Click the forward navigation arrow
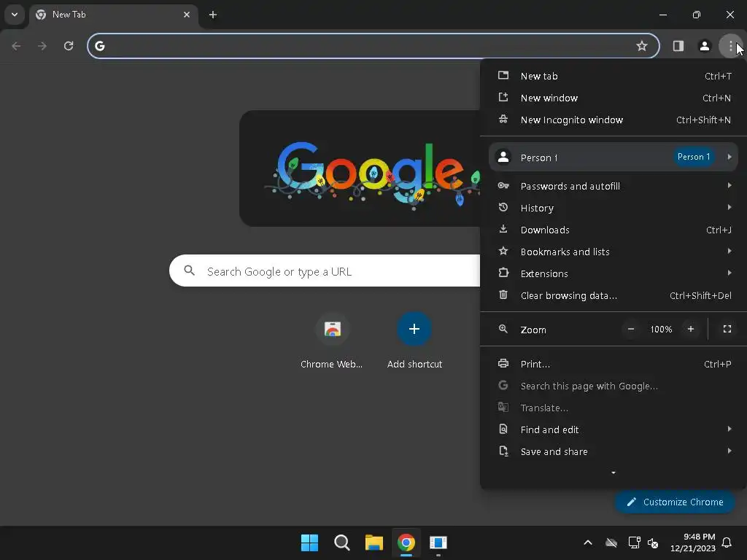 coord(42,46)
